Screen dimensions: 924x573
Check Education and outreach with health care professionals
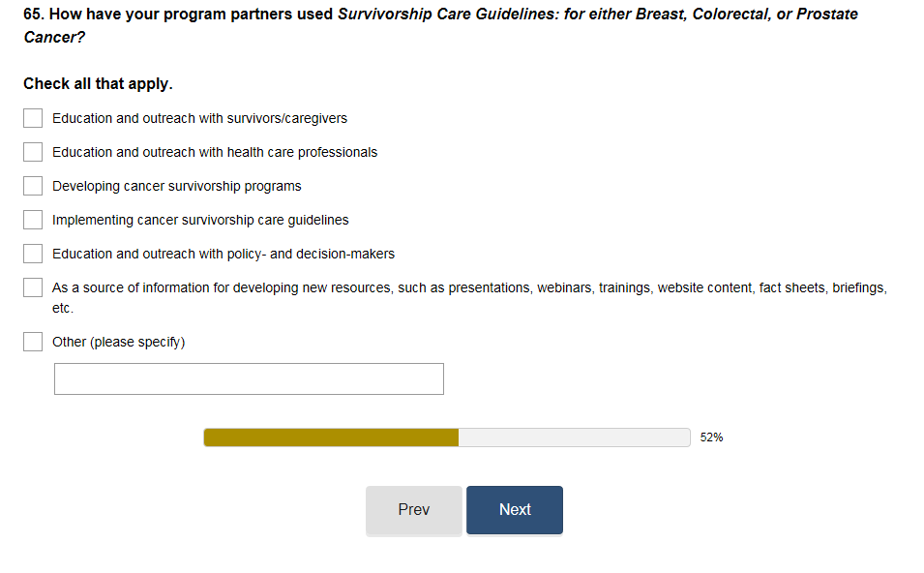pos(33,152)
